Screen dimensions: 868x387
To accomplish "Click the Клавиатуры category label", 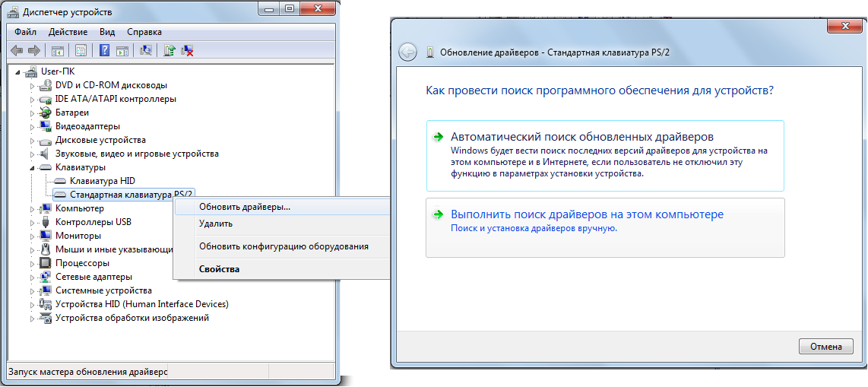I will pos(81,167).
